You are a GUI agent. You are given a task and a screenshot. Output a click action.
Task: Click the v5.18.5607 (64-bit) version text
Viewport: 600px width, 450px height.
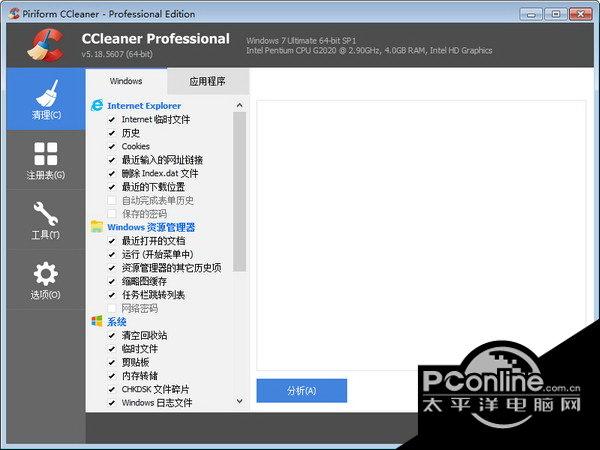117,54
